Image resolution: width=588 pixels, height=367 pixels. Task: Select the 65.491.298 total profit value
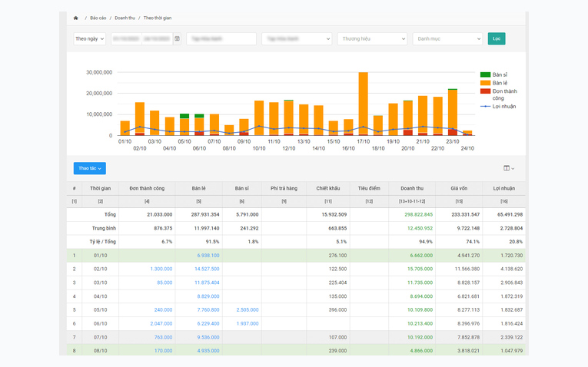click(x=510, y=214)
